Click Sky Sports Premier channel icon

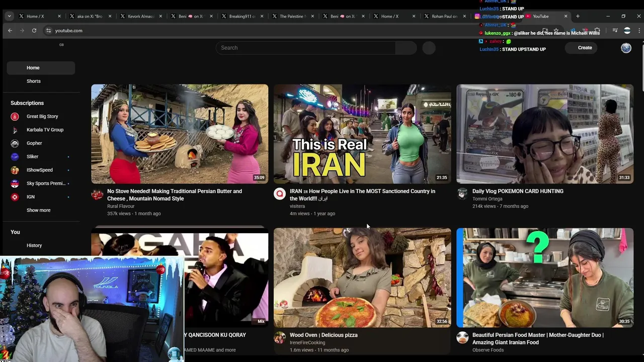15,184
